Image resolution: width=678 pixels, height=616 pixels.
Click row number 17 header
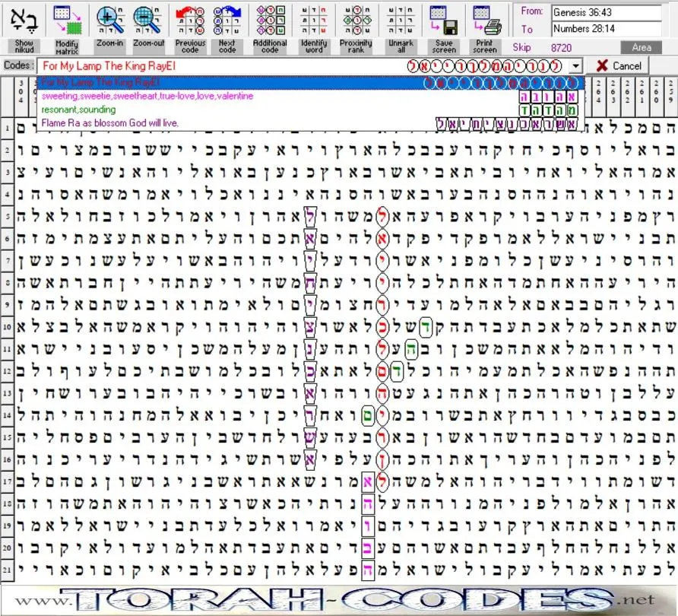click(7, 481)
